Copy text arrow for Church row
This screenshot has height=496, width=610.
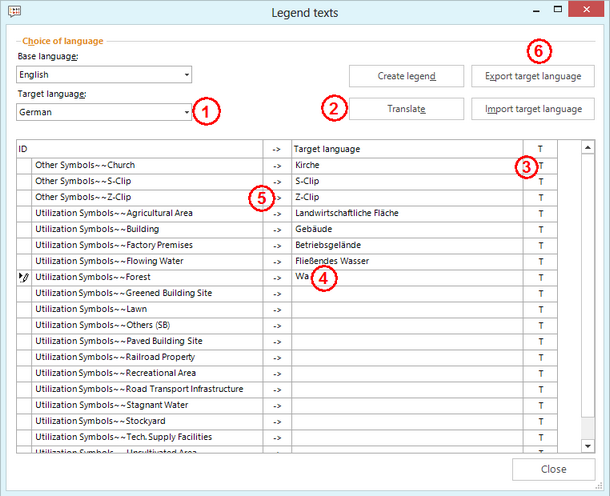[277, 166]
